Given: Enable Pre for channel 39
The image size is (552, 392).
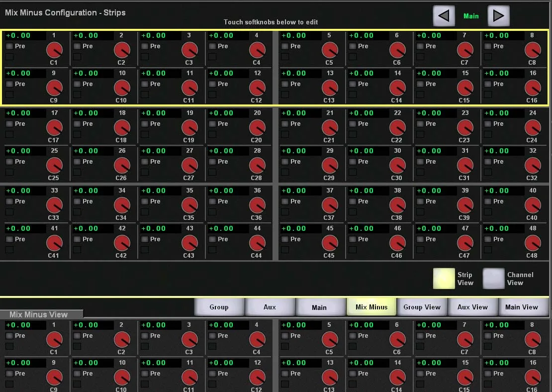Looking at the screenshot, I should (420, 201).
